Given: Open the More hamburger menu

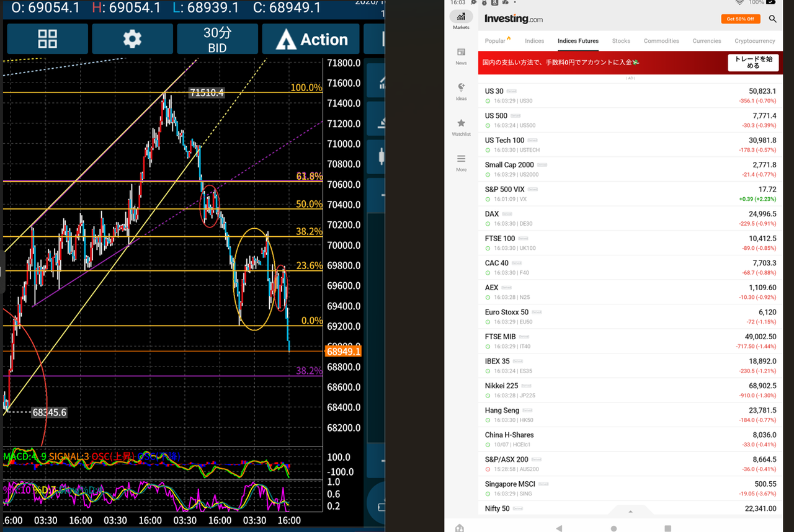Looking at the screenshot, I should 461,162.
